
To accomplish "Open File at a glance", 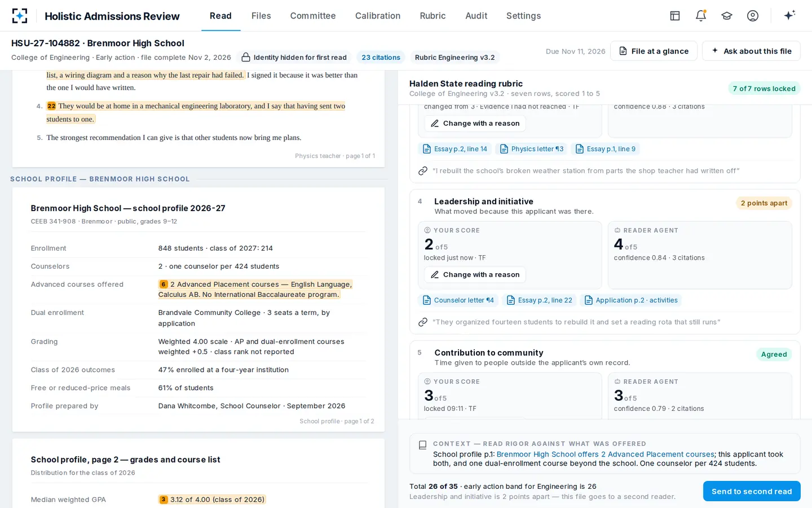I will click(x=654, y=51).
